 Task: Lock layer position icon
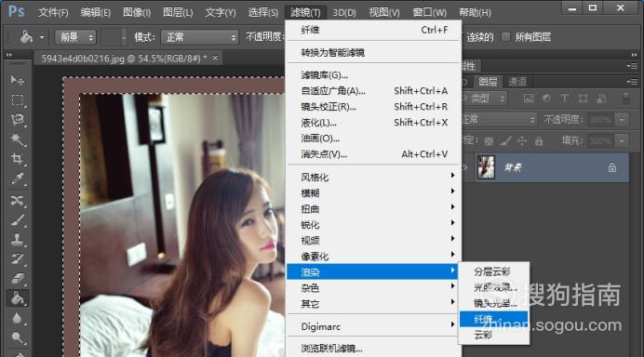coord(522,141)
